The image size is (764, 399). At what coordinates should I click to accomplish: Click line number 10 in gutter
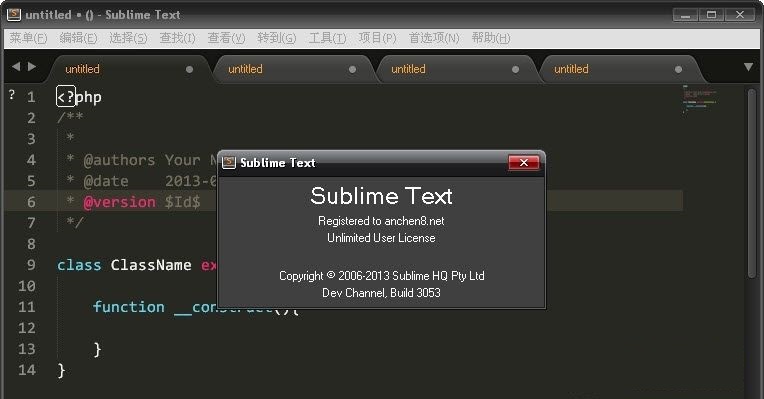[27, 285]
